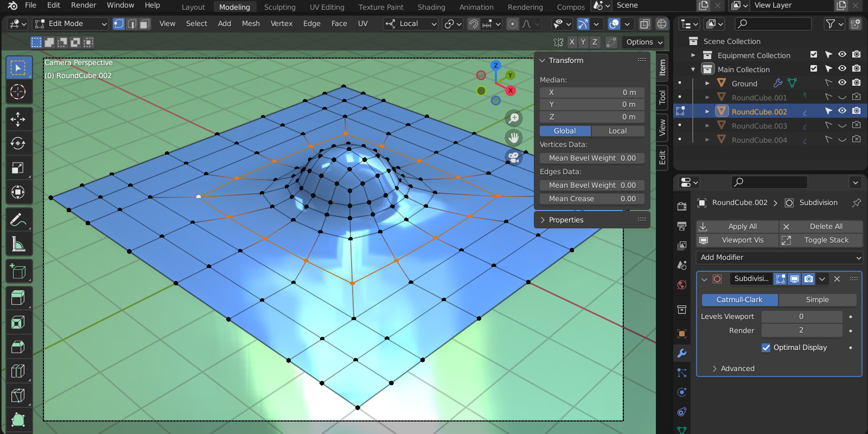This screenshot has width=868, height=434.
Task: Select the Knife tool
Action: [18, 395]
